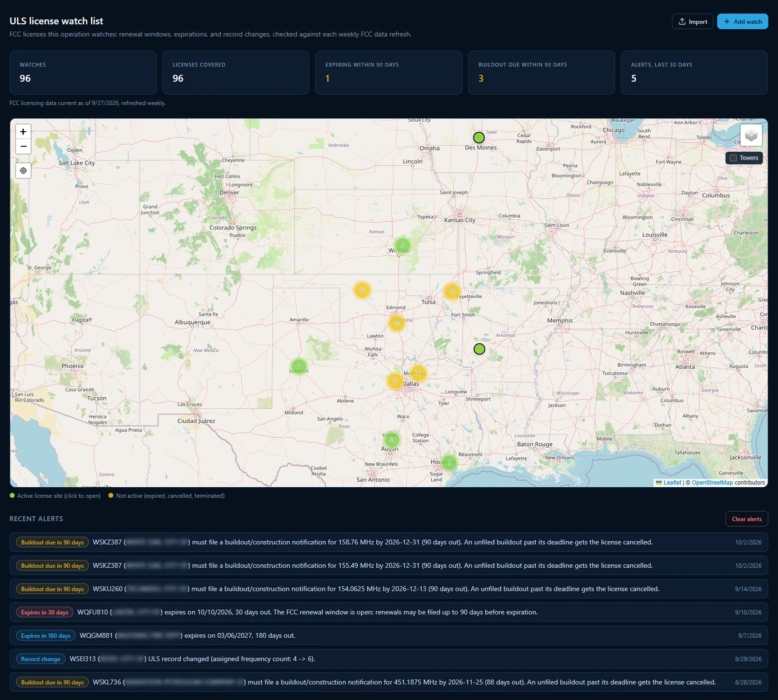Open the WSKZ387 alert for 155.49 MHz
The image size is (778, 700).
[x=389, y=566]
